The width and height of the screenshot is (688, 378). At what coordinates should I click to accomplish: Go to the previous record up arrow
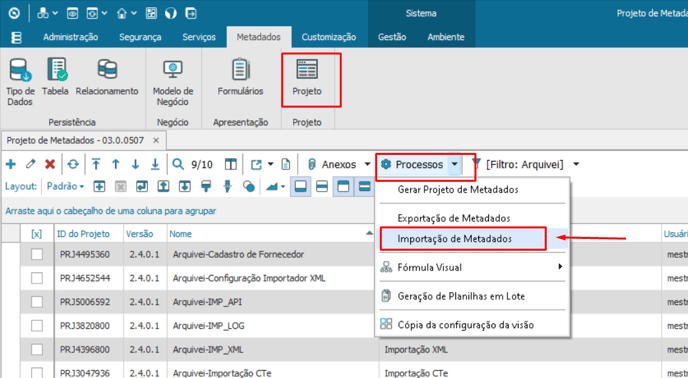(x=116, y=164)
